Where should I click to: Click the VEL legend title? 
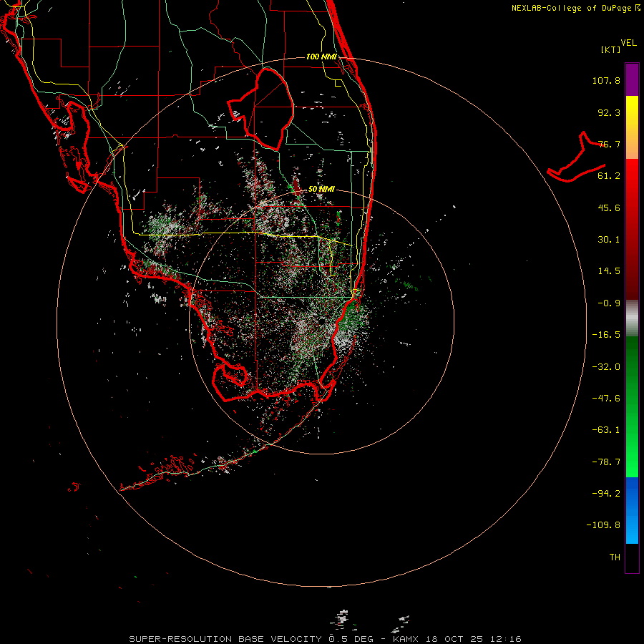[x=628, y=43]
